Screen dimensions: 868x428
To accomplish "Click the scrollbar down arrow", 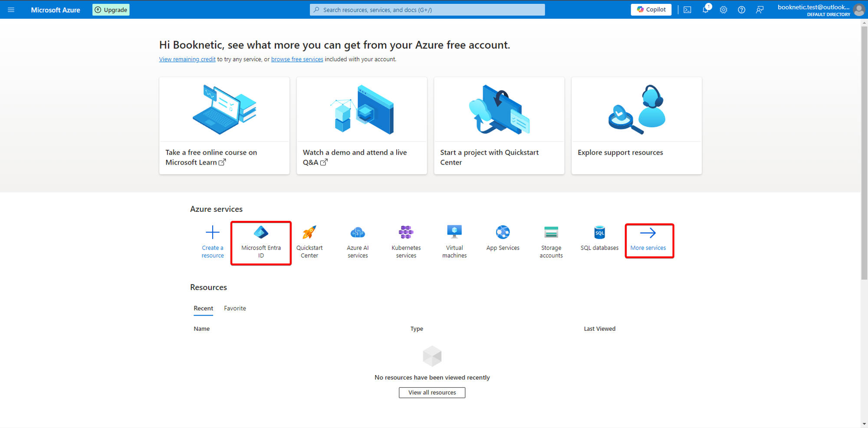I will click(864, 424).
